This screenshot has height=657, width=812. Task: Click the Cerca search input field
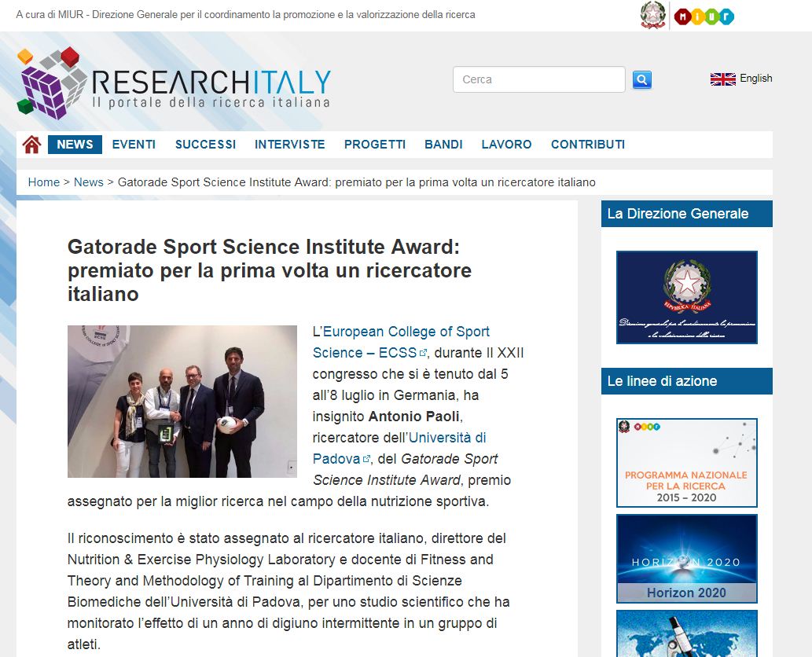coord(539,79)
